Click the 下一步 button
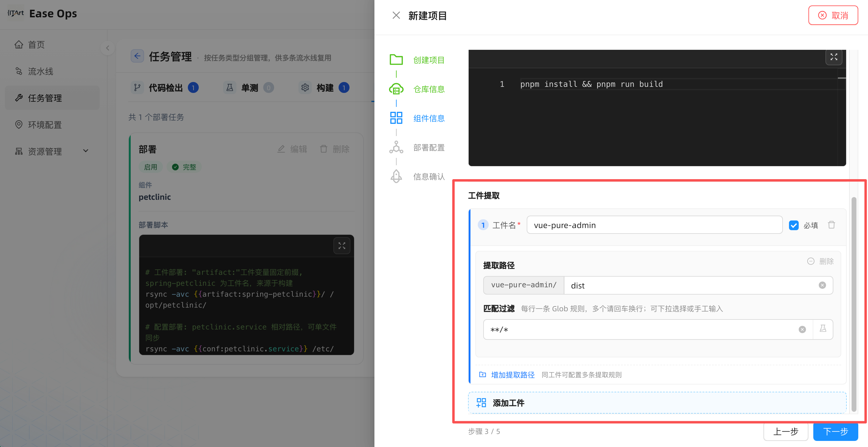 coord(835,431)
